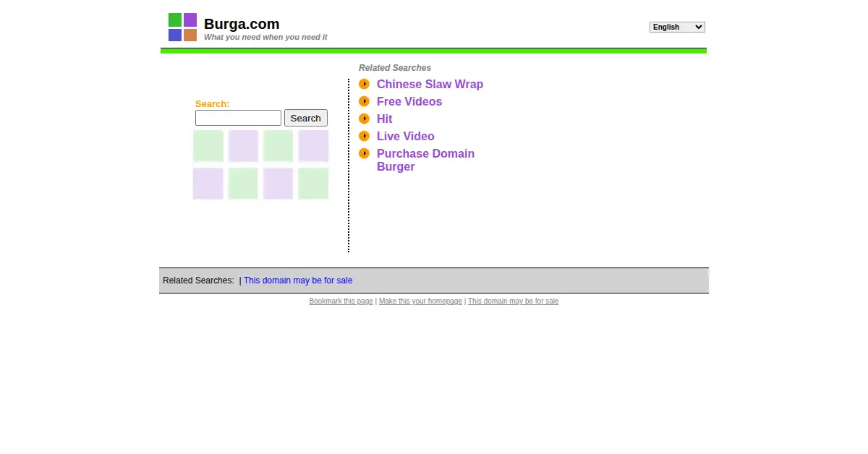The width and height of the screenshot is (868, 454).
Task: Click gray footer This domain may be for sale
Action: 513,301
